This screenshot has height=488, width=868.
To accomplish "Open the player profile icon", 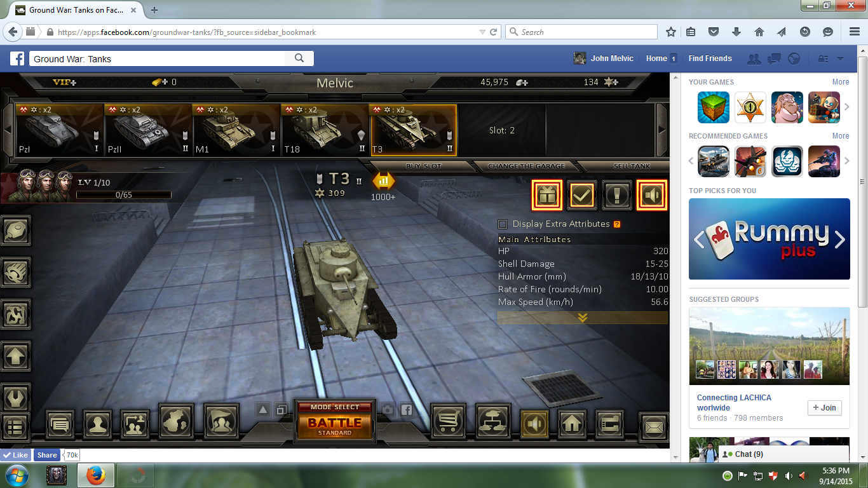I will coord(97,424).
